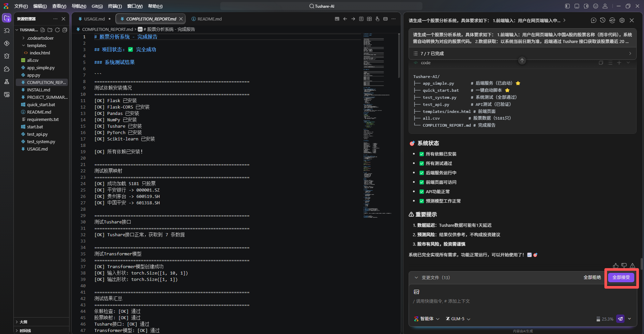This screenshot has width=644, height=334.
Task: Navigate back with editor toolbar arrow
Action: (345, 19)
